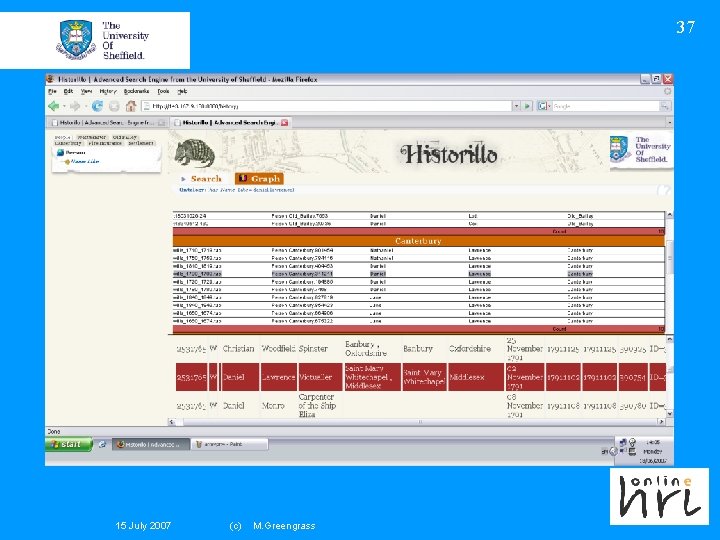The image size is (720, 540).
Task: Open the History menu
Action: [108, 91]
